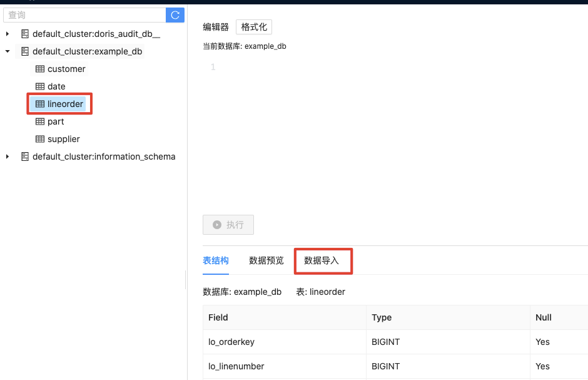Click the 格式化 format button
This screenshot has width=588, height=380.
(x=254, y=27)
